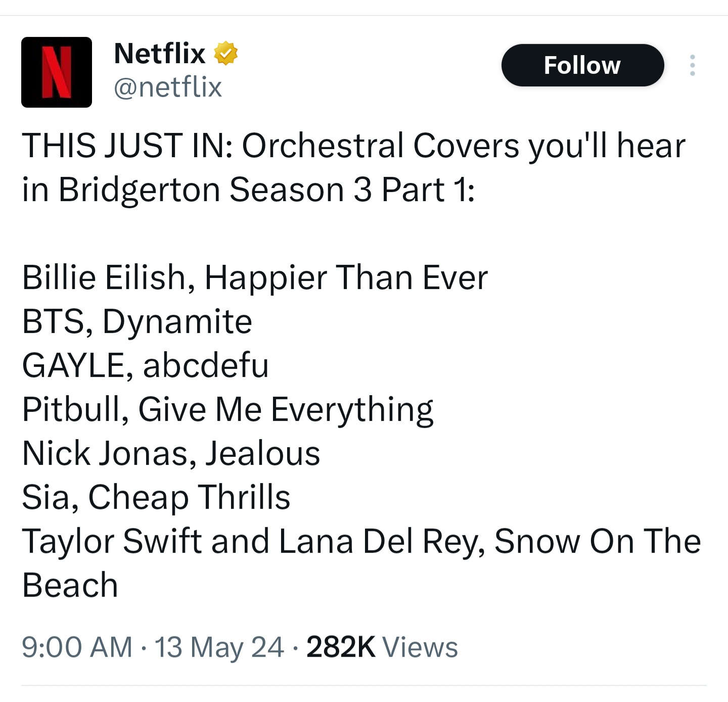View the 282K Views count
Image resolution: width=728 pixels, height=702 pixels.
coord(382,647)
